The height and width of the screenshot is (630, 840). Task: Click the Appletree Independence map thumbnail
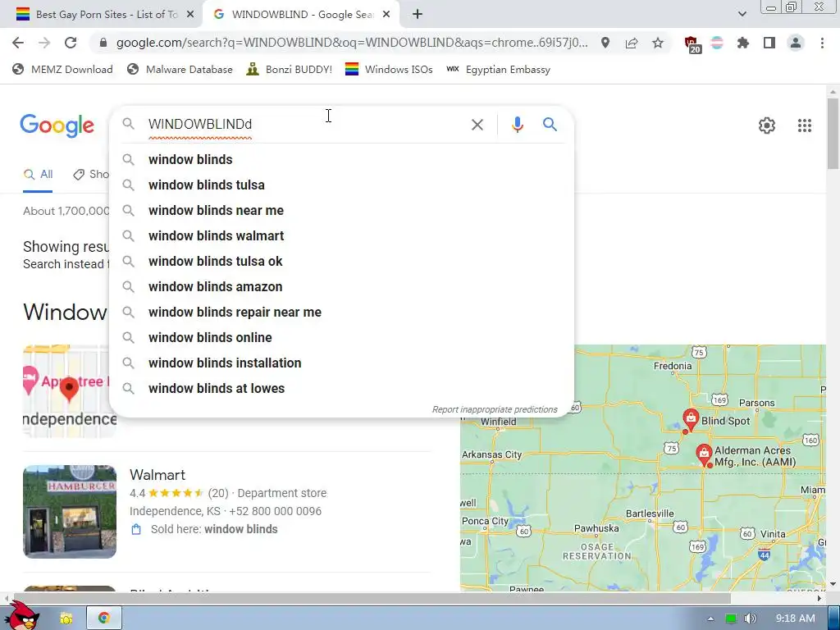tap(70, 391)
